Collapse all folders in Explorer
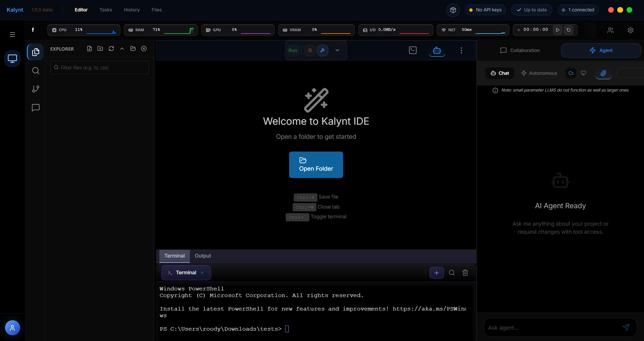The image size is (644, 341). 122,49
